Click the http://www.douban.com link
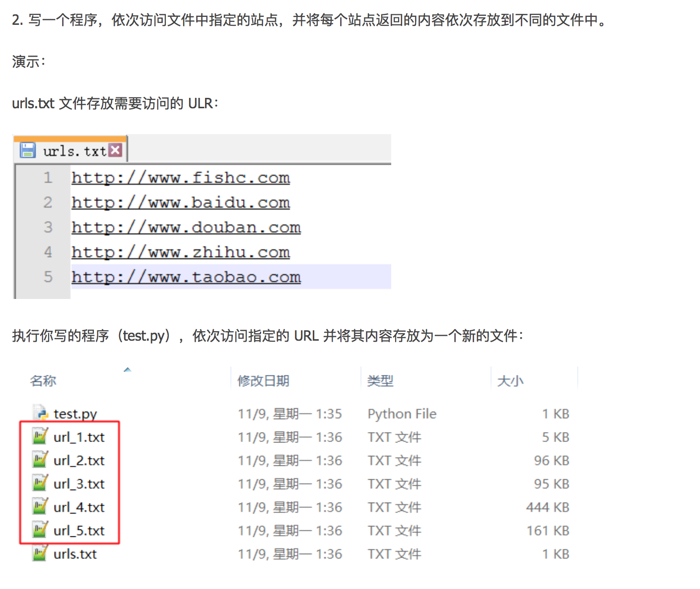The image size is (700, 589). (186, 227)
